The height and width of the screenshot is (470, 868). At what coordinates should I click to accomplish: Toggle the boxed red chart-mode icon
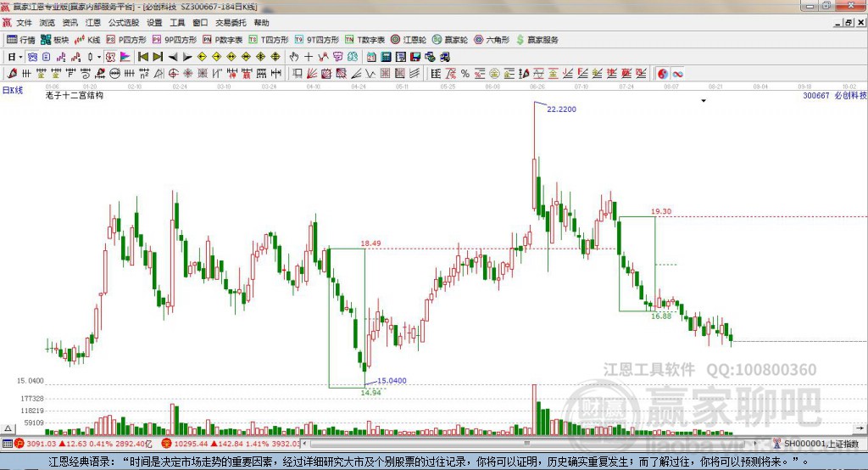coord(110,57)
